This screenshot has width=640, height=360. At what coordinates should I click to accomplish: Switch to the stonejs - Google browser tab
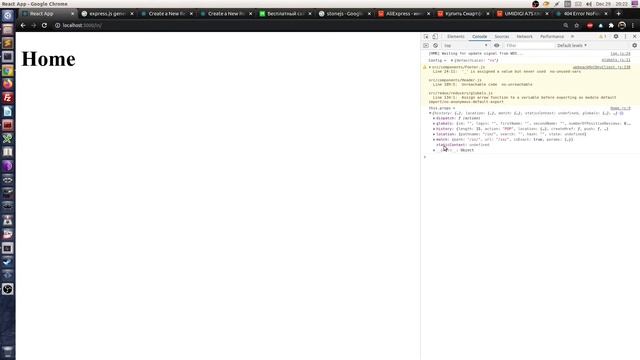344,13
